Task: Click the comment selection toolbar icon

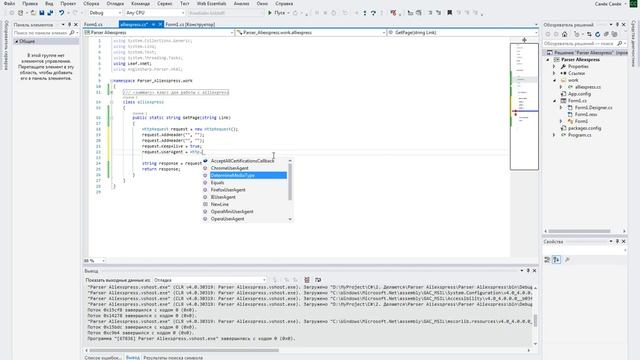Action: (430, 13)
